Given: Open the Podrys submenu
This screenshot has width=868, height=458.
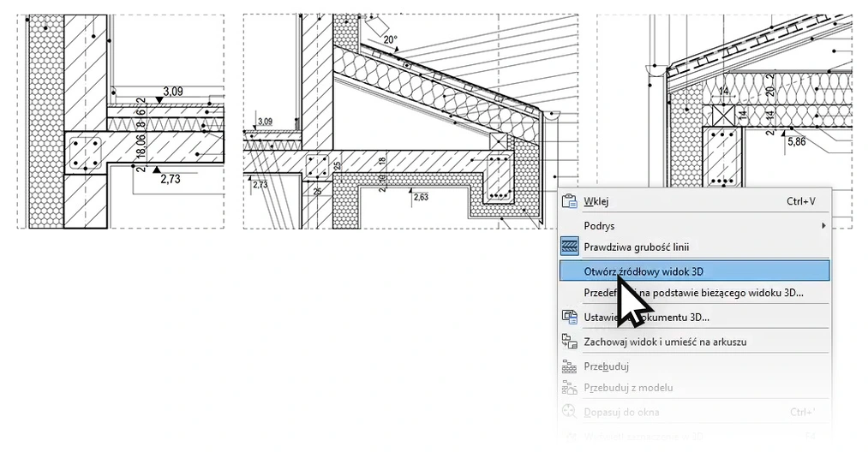Looking at the screenshot, I should tap(694, 226).
